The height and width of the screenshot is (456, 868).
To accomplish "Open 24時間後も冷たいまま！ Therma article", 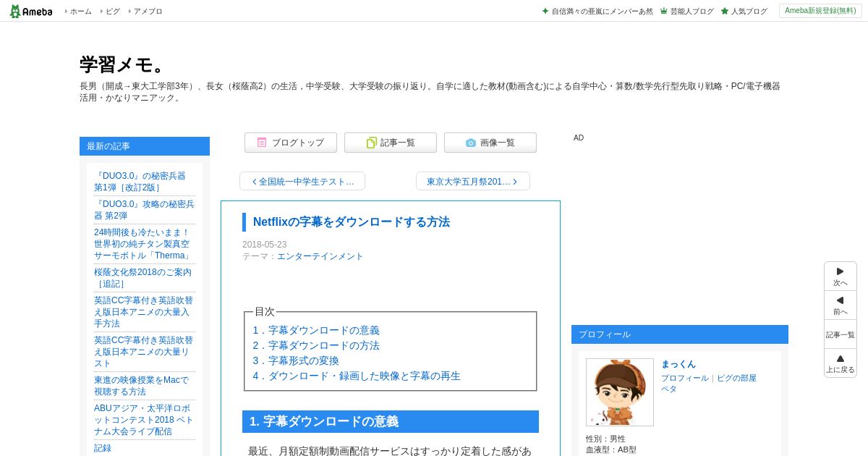I will 142,244.
